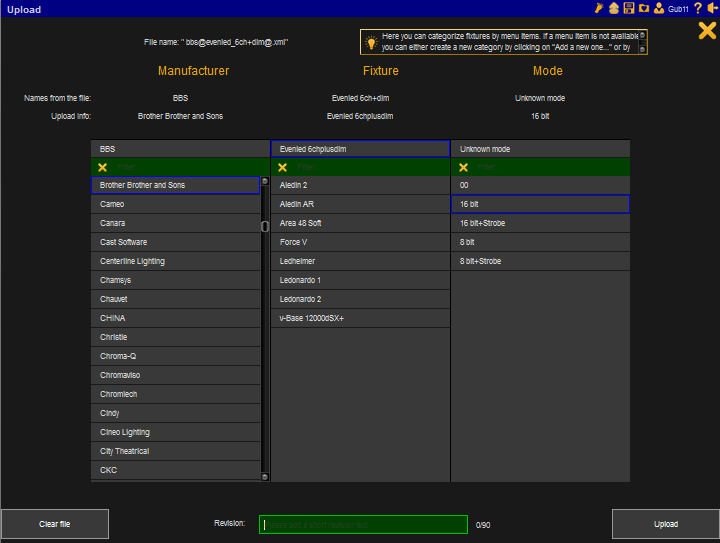Select 00 mode
The height and width of the screenshot is (543, 720).
pos(540,185)
